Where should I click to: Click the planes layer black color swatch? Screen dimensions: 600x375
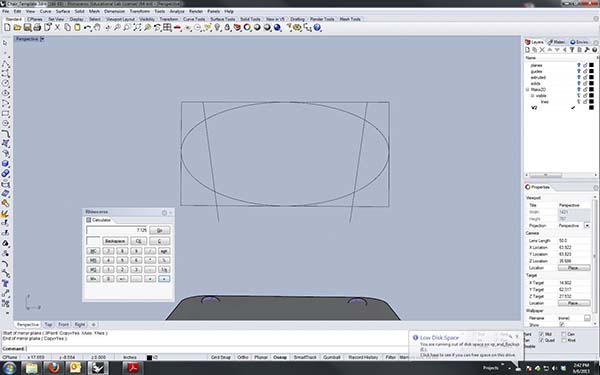pos(591,65)
